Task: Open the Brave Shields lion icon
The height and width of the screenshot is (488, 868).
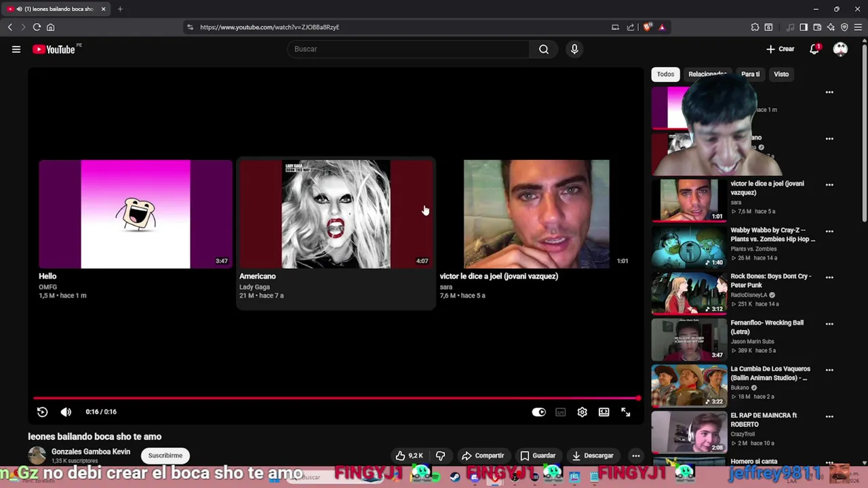Action: 647,27
